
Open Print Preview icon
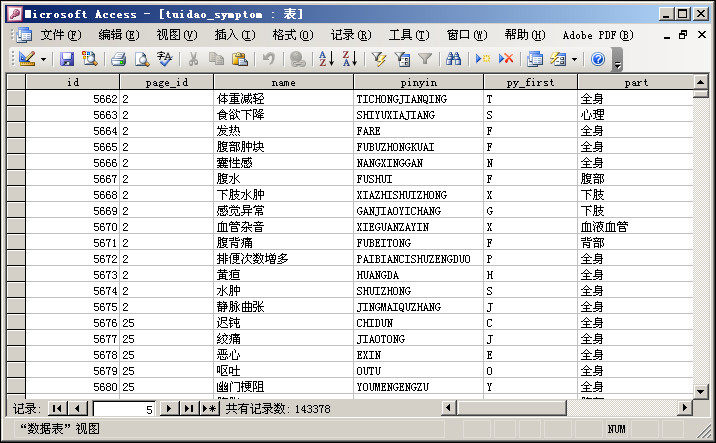pos(142,58)
